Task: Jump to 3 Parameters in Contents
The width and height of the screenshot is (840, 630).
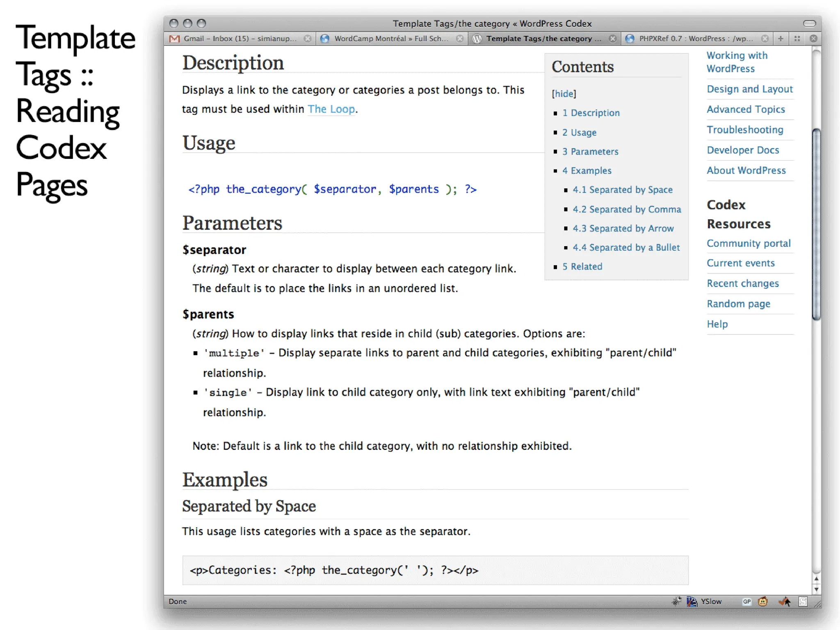Action: 590,151
